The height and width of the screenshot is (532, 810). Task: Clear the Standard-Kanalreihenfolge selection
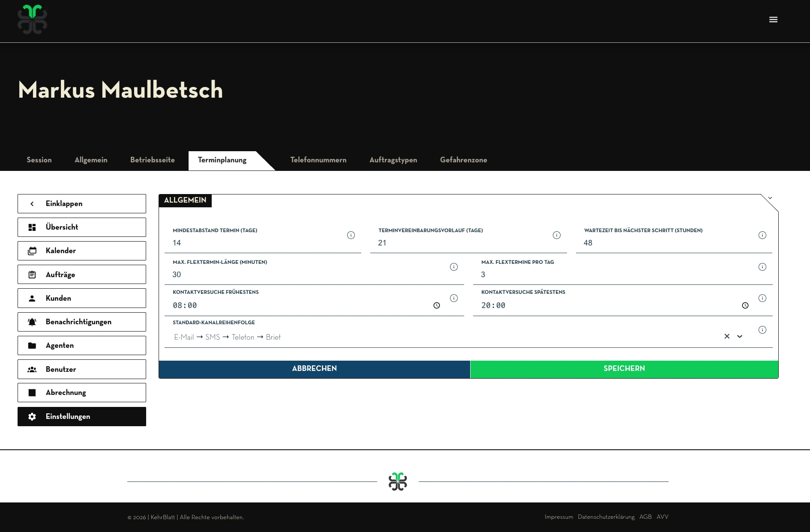pos(726,337)
